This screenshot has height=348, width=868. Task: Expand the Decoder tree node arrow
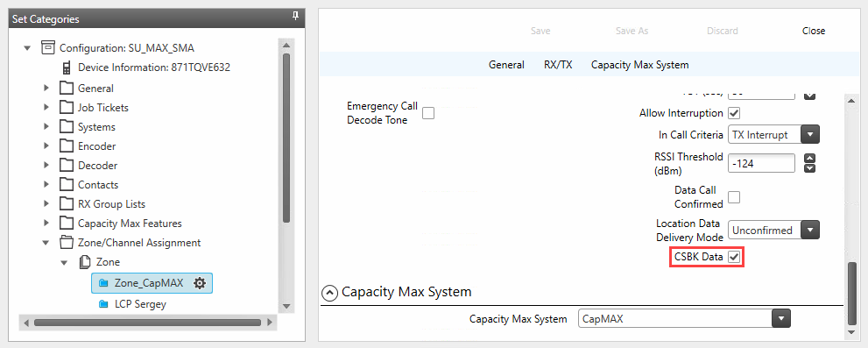click(46, 165)
